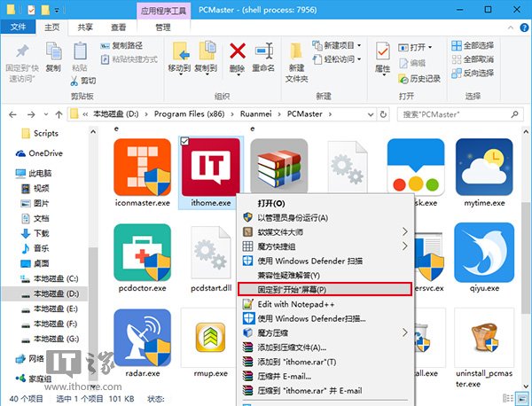Viewport: 532px width, 406px height.
Task: Click the History (历史记录) button
Action: pyautogui.click(x=419, y=79)
